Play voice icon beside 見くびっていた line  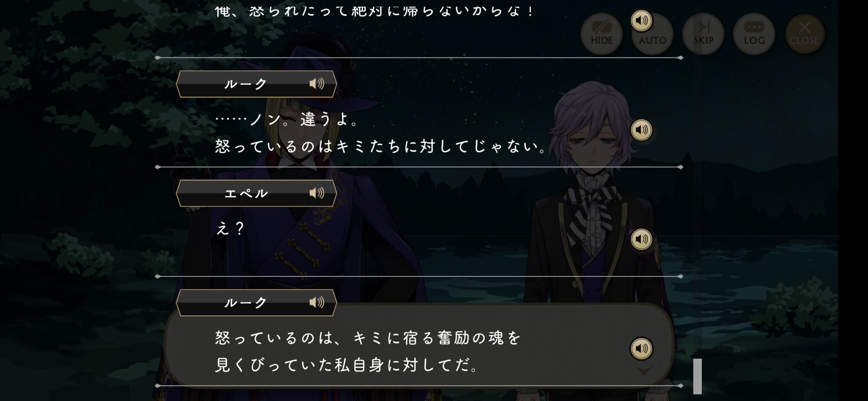pos(641,348)
